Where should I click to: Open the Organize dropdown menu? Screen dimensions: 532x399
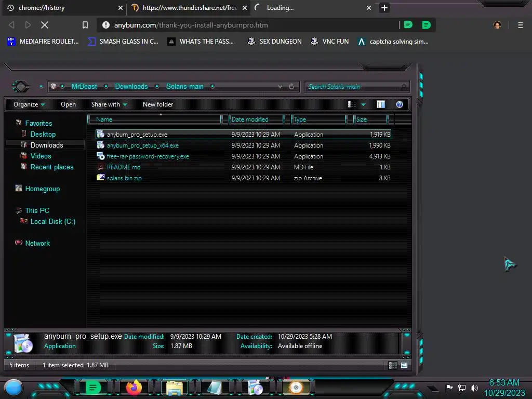coord(29,104)
